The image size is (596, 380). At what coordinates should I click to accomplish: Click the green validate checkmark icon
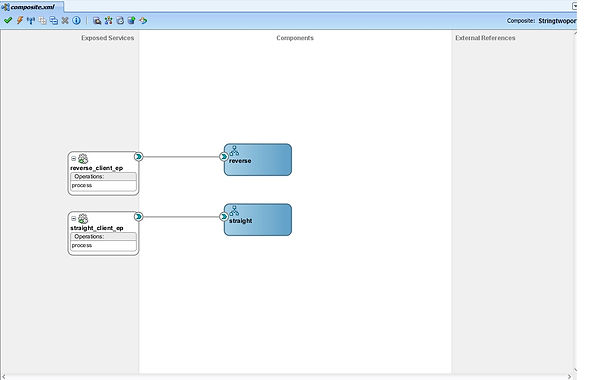pyautogui.click(x=8, y=21)
